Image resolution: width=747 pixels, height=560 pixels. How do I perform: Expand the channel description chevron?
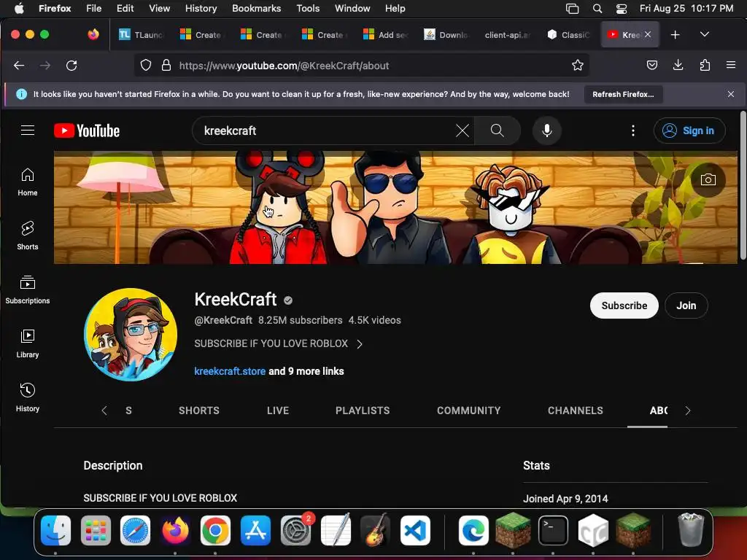point(360,344)
